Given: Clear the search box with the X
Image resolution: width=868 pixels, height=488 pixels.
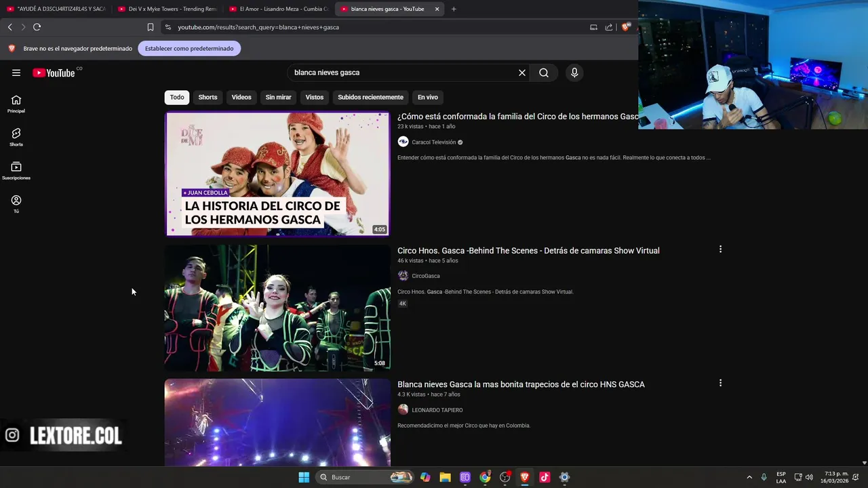Looking at the screenshot, I should [522, 73].
